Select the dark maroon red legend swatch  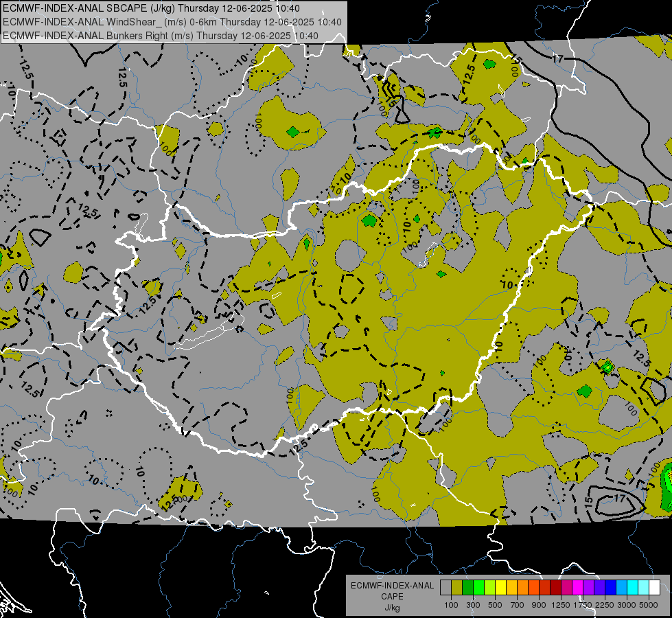coord(555,587)
